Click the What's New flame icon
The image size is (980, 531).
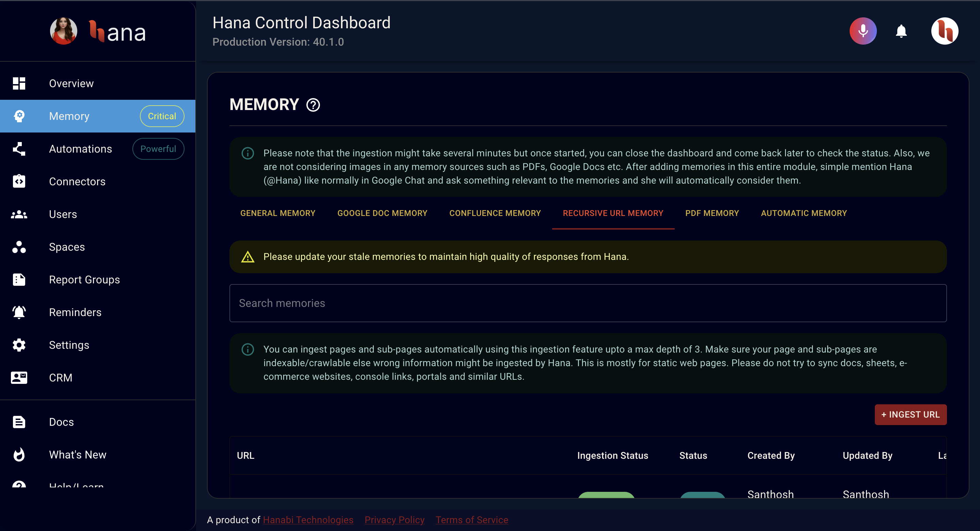click(x=19, y=455)
